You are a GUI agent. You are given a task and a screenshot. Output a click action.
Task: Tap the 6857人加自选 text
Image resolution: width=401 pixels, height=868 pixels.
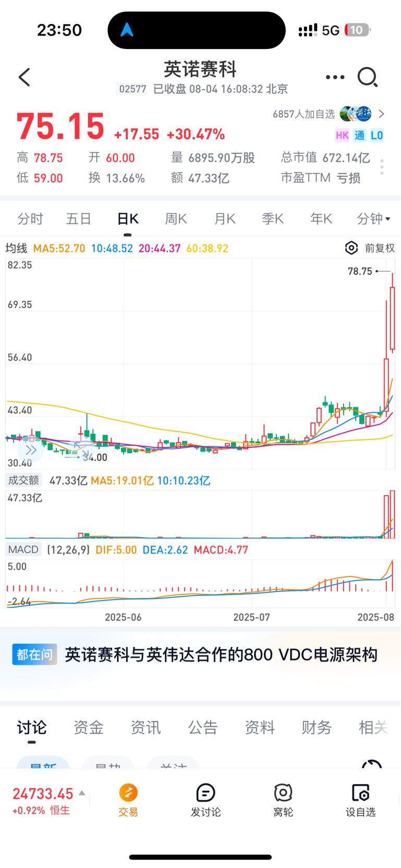[304, 114]
